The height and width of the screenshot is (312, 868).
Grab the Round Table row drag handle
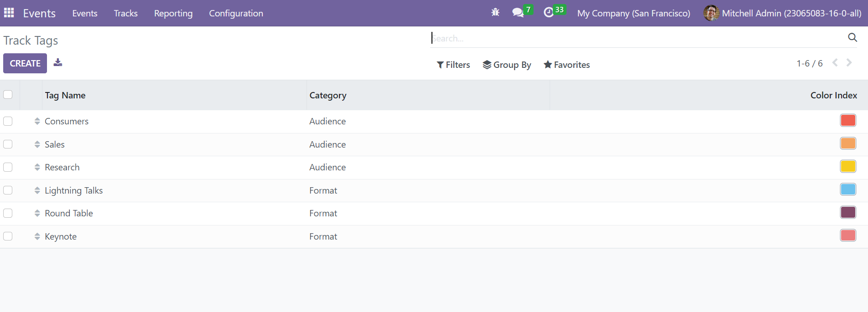pos(37,213)
